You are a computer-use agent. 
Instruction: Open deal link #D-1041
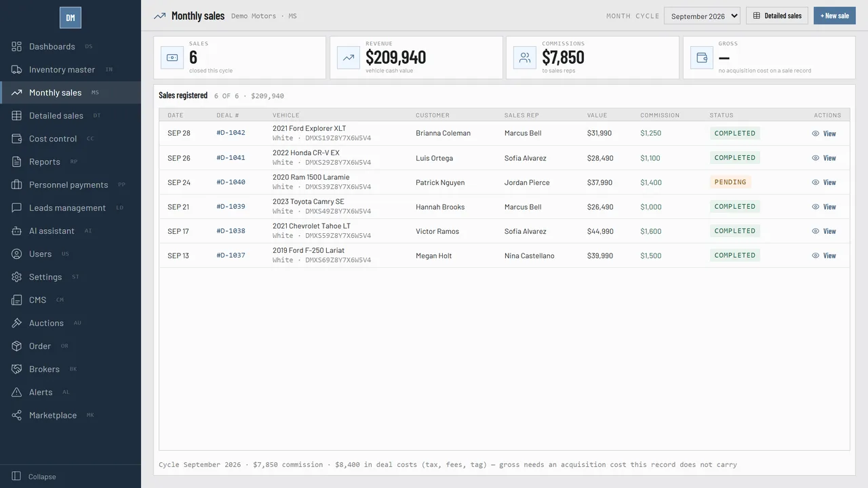click(x=231, y=157)
